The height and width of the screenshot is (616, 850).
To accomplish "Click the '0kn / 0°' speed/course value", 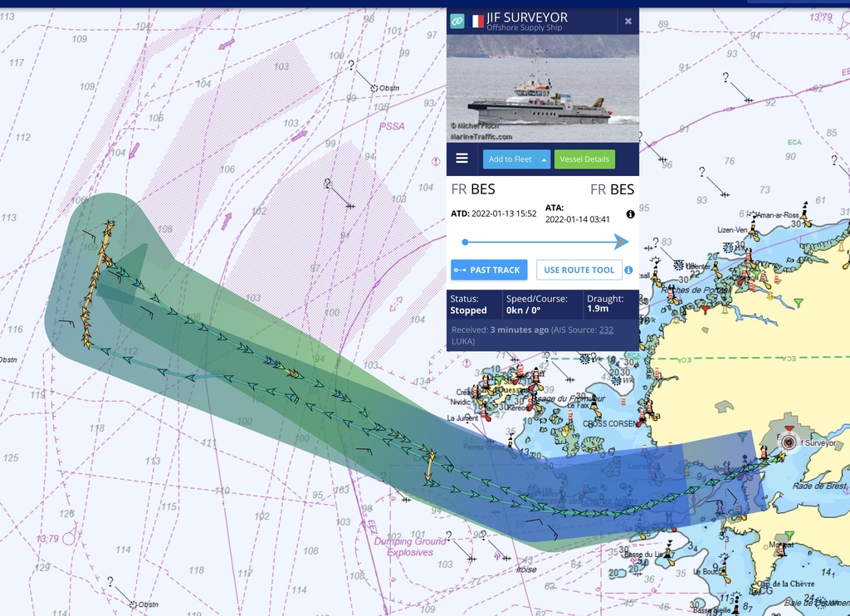I will click(523, 310).
